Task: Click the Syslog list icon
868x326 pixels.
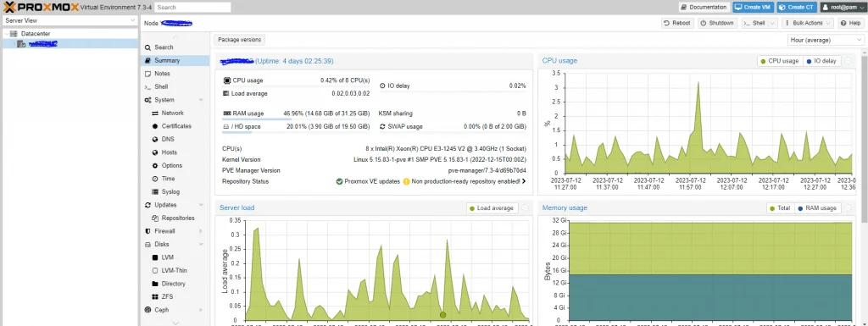Action: pos(156,191)
